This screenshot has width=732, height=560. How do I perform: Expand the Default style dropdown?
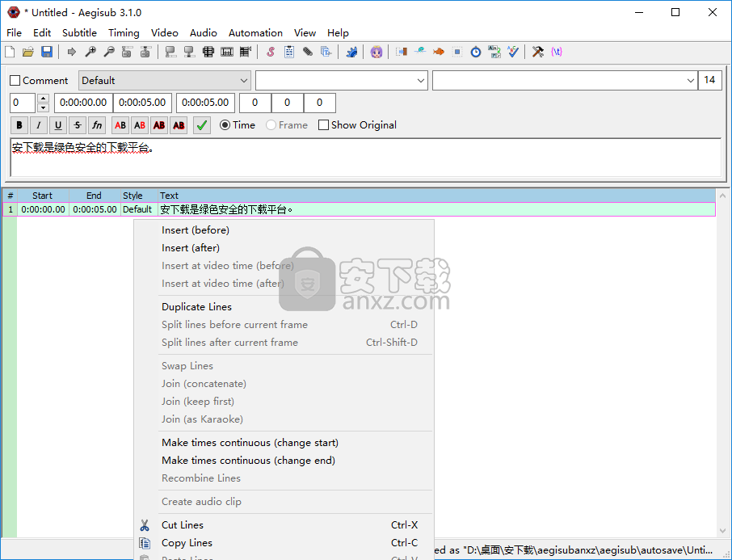244,81
